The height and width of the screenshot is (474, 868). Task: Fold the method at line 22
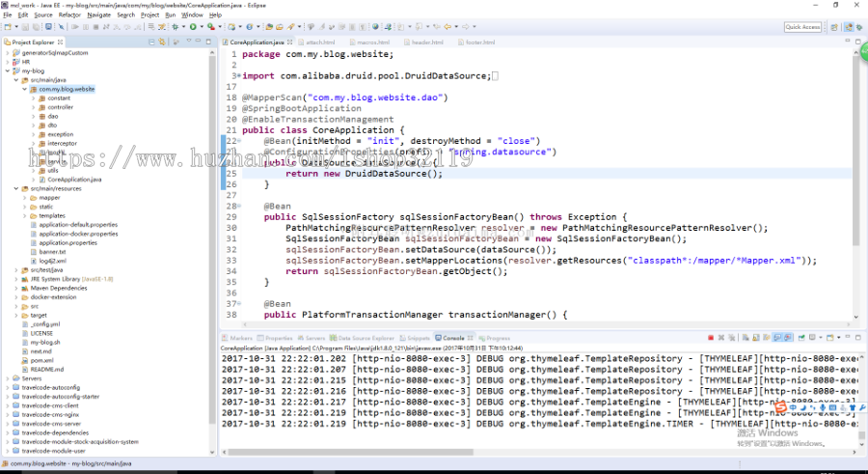pyautogui.click(x=239, y=141)
